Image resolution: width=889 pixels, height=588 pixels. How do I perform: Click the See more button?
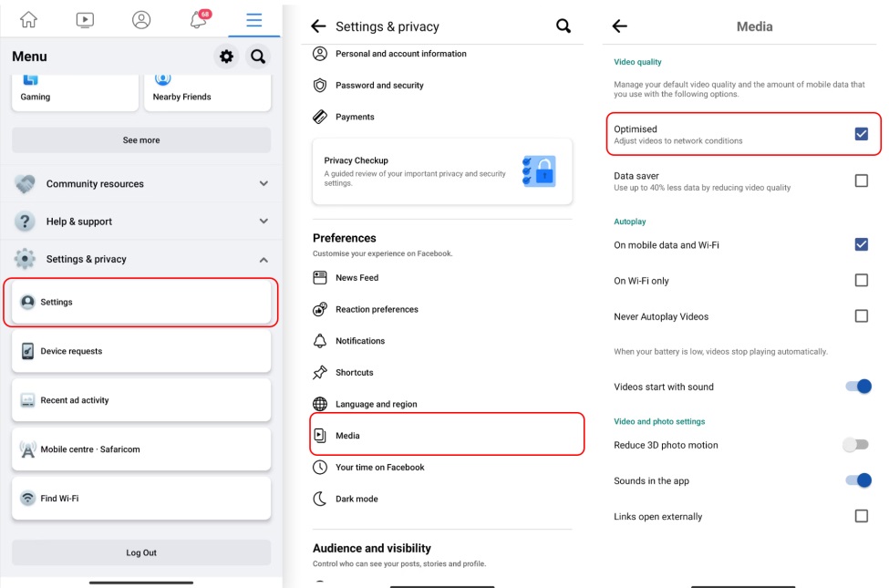point(141,140)
